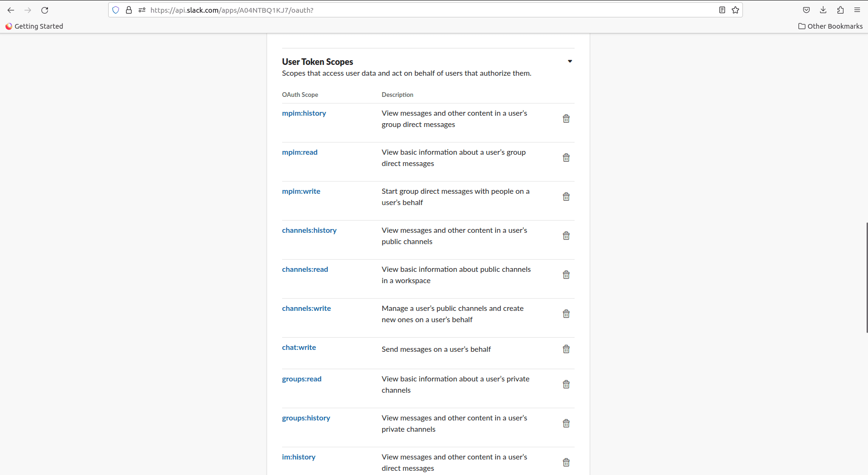
Task: Delete the channels:read scope
Action: click(x=566, y=275)
